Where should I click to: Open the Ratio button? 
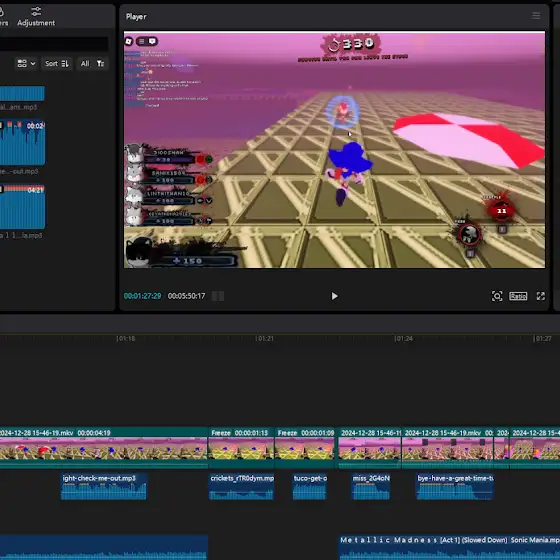pyautogui.click(x=518, y=296)
